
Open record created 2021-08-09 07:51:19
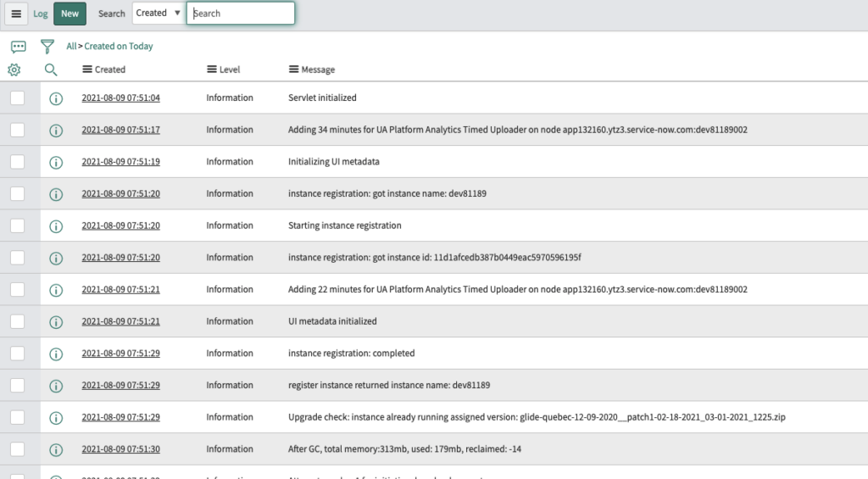[120, 162]
